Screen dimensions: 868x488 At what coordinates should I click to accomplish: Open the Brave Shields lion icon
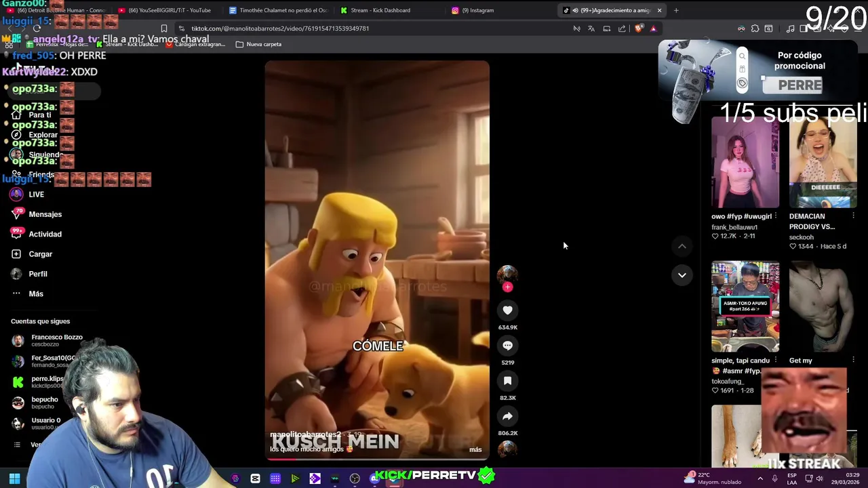[639, 28]
